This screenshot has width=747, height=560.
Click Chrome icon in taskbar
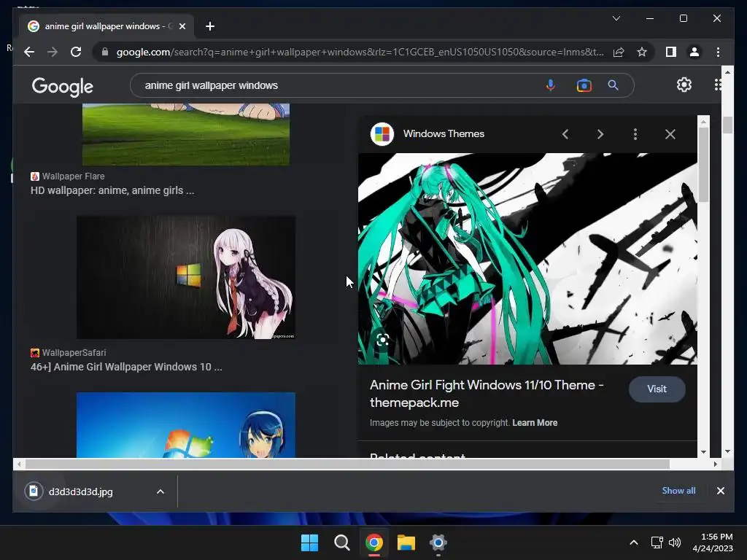tap(374, 542)
